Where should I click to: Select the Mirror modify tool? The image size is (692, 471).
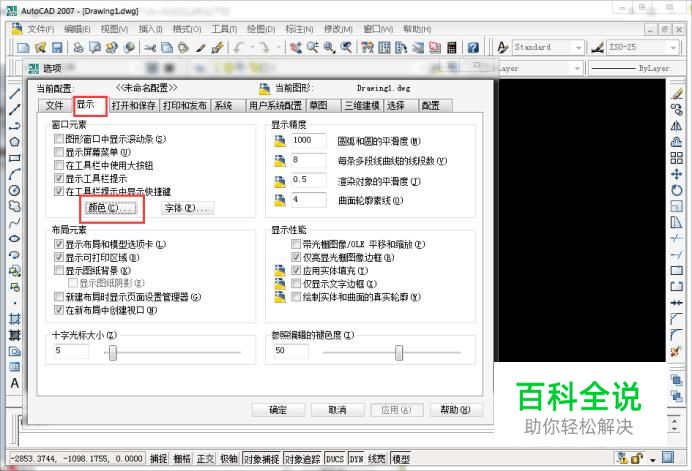point(676,126)
